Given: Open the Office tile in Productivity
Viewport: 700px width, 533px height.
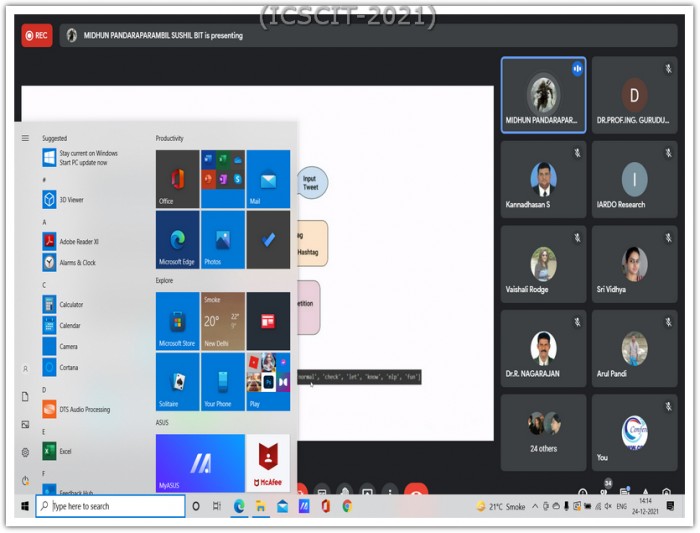Looking at the screenshot, I should 177,179.
